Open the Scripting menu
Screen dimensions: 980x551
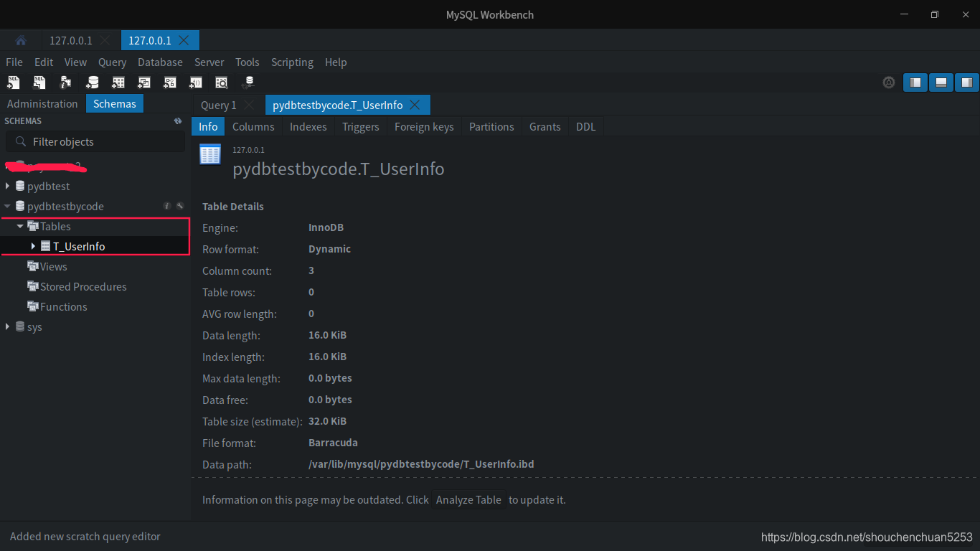[292, 62]
